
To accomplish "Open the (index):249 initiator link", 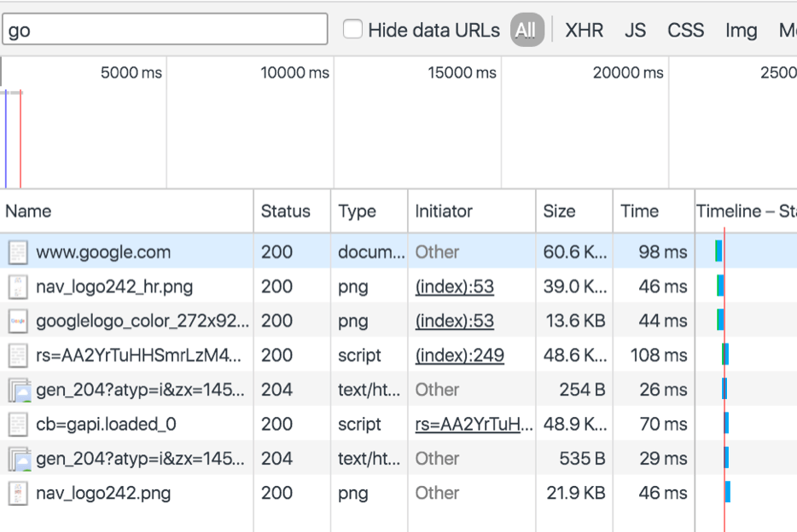I will coord(459,356).
